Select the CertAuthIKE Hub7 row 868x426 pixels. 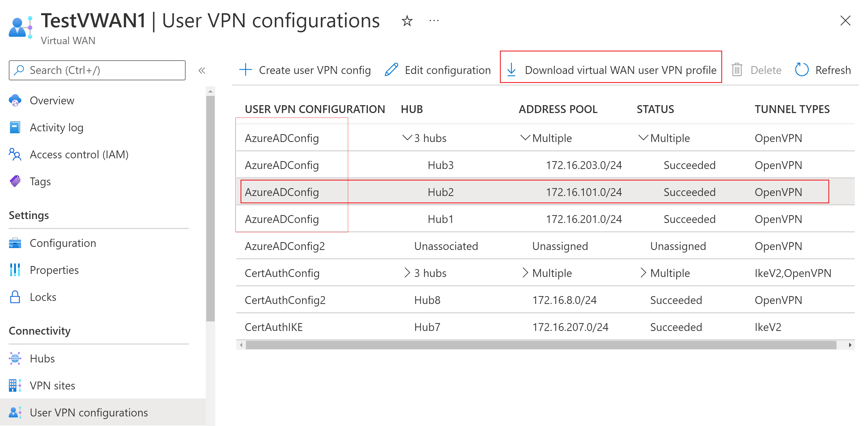(x=427, y=327)
